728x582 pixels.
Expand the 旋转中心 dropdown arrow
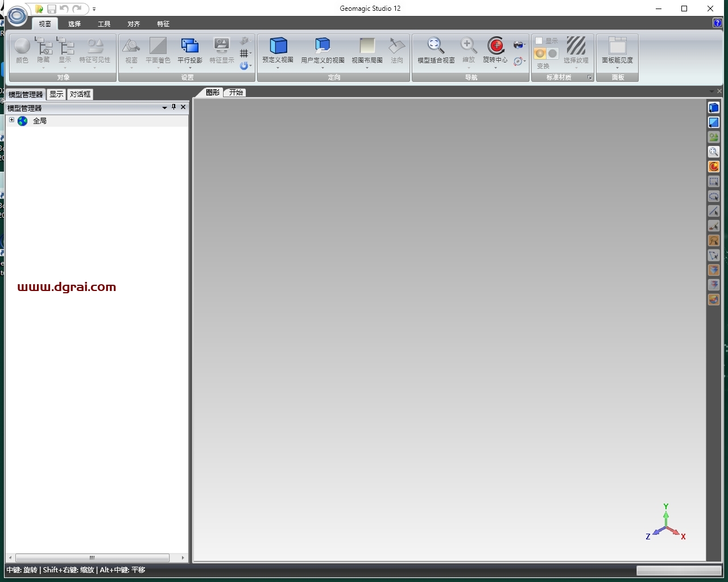coord(495,68)
